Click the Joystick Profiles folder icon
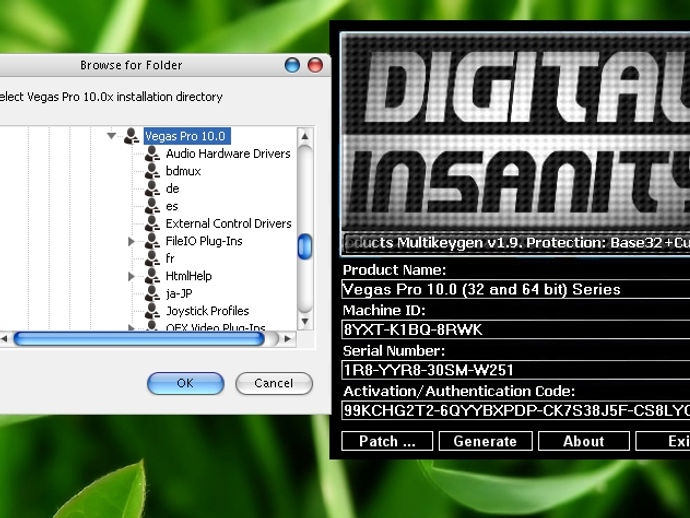The image size is (690, 518). (x=152, y=311)
